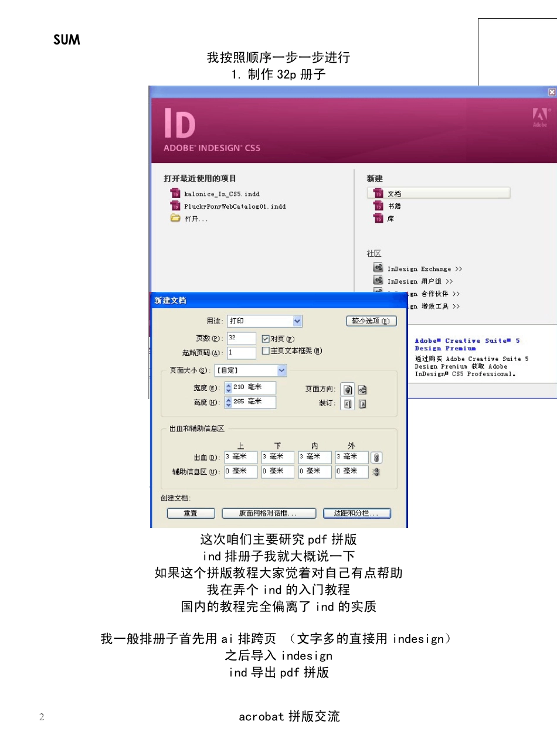557x756 pixels.
Task: Click the 版面网格对话框... button
Action: coord(269,513)
